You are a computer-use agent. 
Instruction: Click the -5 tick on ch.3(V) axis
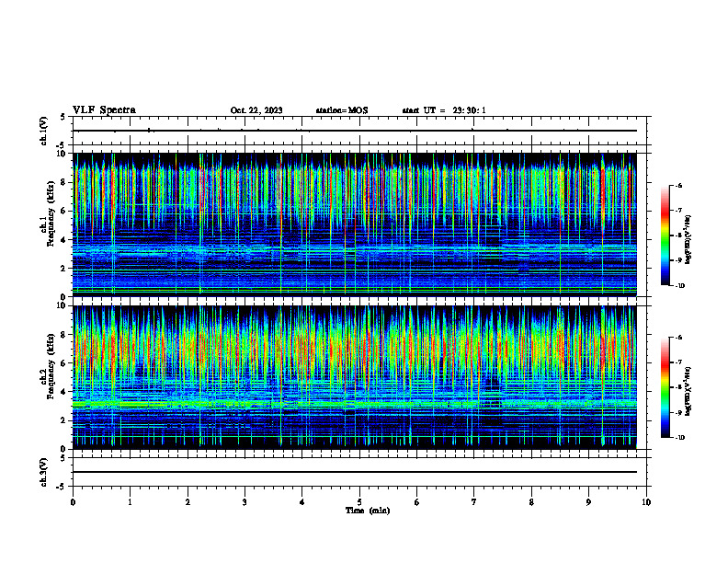click(x=61, y=487)
